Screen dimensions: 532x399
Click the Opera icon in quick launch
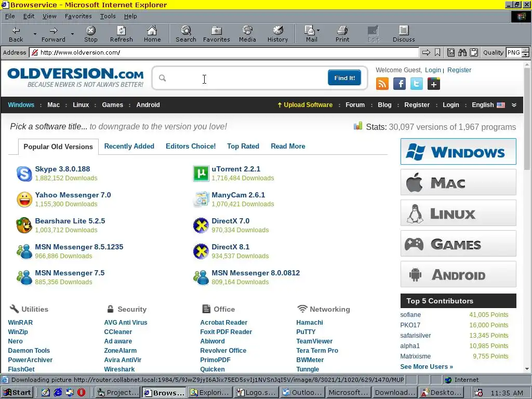coord(81,392)
